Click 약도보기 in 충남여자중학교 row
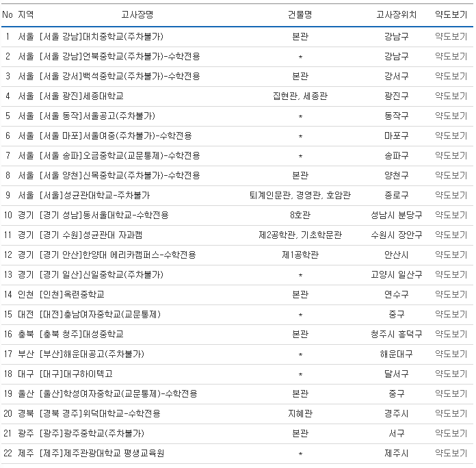 coord(451,314)
